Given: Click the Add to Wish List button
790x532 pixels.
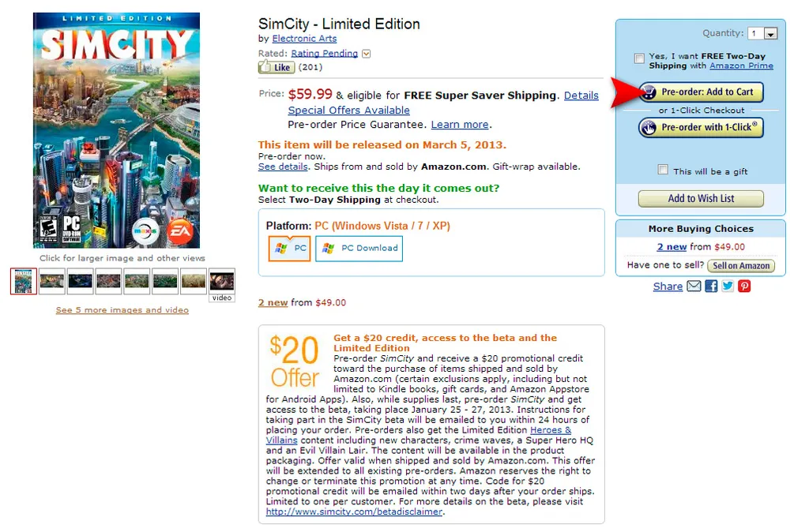Looking at the screenshot, I should pyautogui.click(x=701, y=199).
